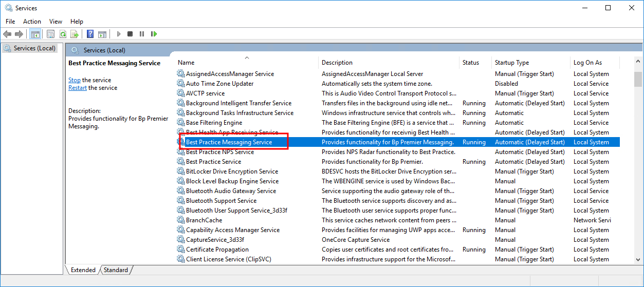
Task: Open Help via blue question mark icon
Action: coord(90,34)
